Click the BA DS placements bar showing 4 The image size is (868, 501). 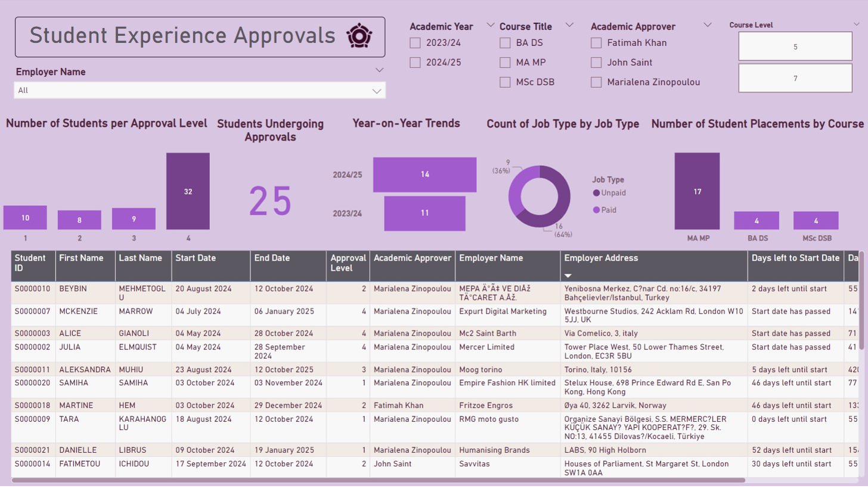757,221
